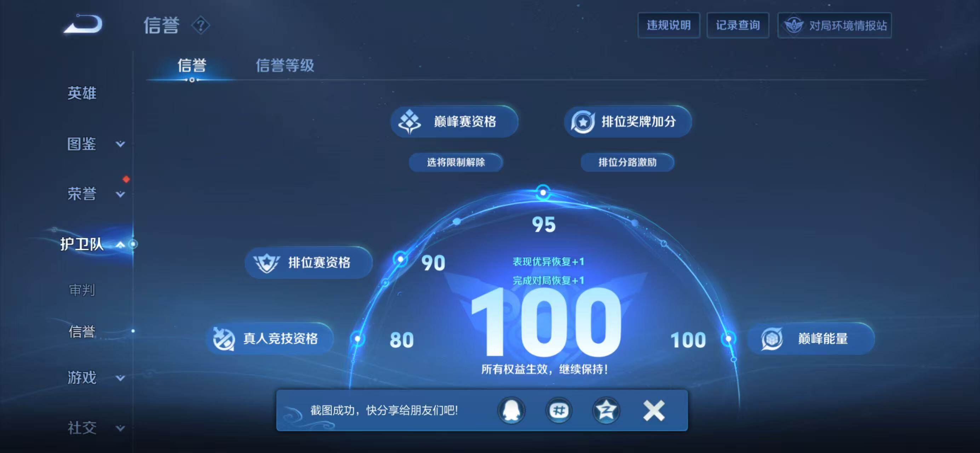The width and height of the screenshot is (980, 453).
Task: Click the 巅峰赛资格 diamond icon
Action: pos(409,122)
